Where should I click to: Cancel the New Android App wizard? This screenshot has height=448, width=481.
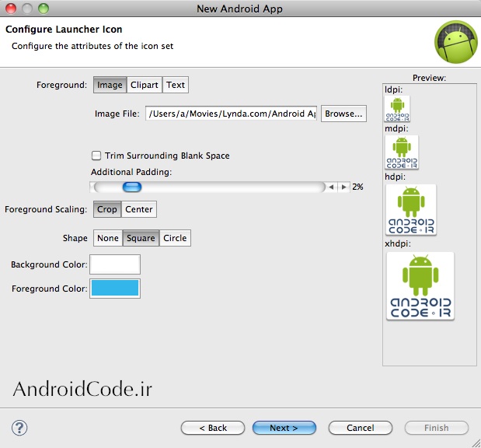361,428
